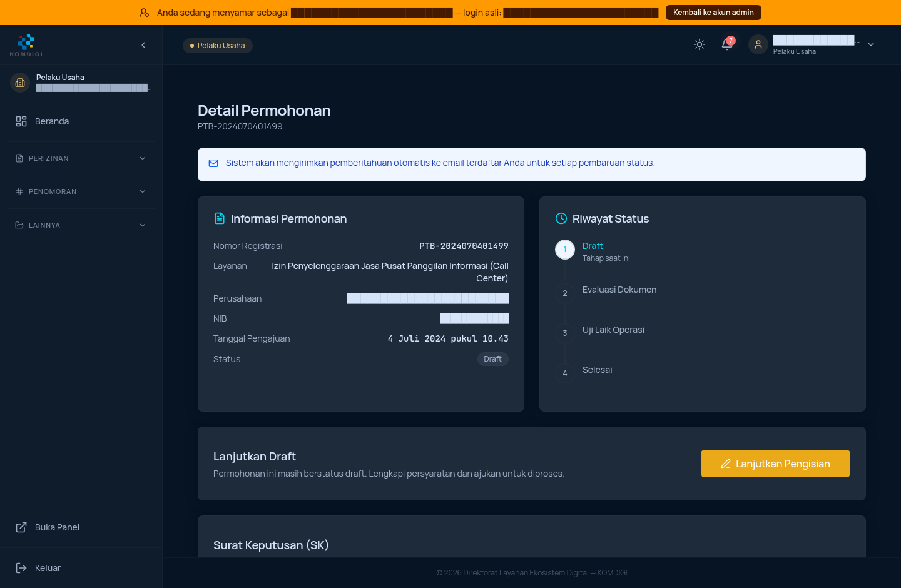Click the Draft status badge
Viewport: 901px width, 588px height.
pyautogui.click(x=493, y=359)
